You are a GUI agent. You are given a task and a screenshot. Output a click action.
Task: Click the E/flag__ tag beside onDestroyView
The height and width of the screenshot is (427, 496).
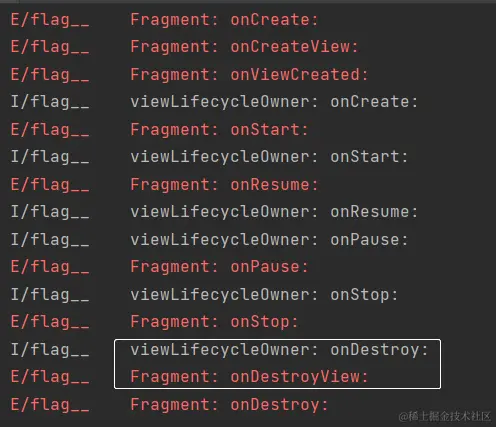tap(50, 377)
